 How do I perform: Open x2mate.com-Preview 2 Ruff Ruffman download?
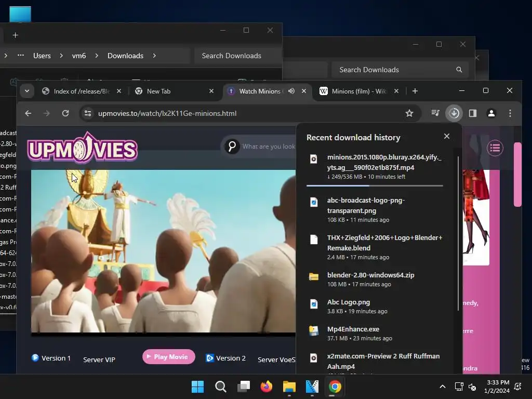tap(375, 362)
